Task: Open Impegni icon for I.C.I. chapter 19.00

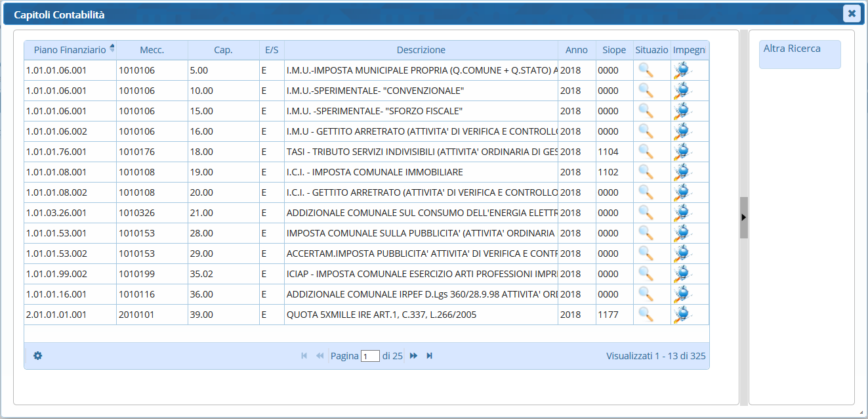Action: 682,172
